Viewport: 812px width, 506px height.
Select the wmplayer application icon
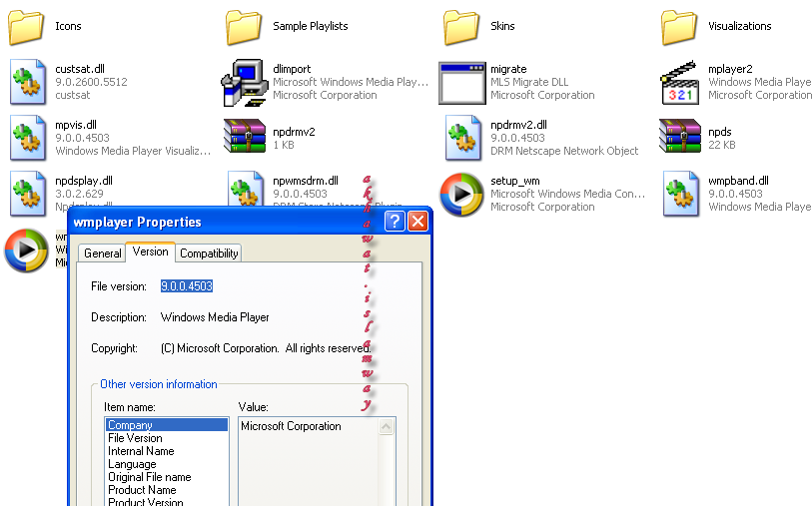pos(26,251)
